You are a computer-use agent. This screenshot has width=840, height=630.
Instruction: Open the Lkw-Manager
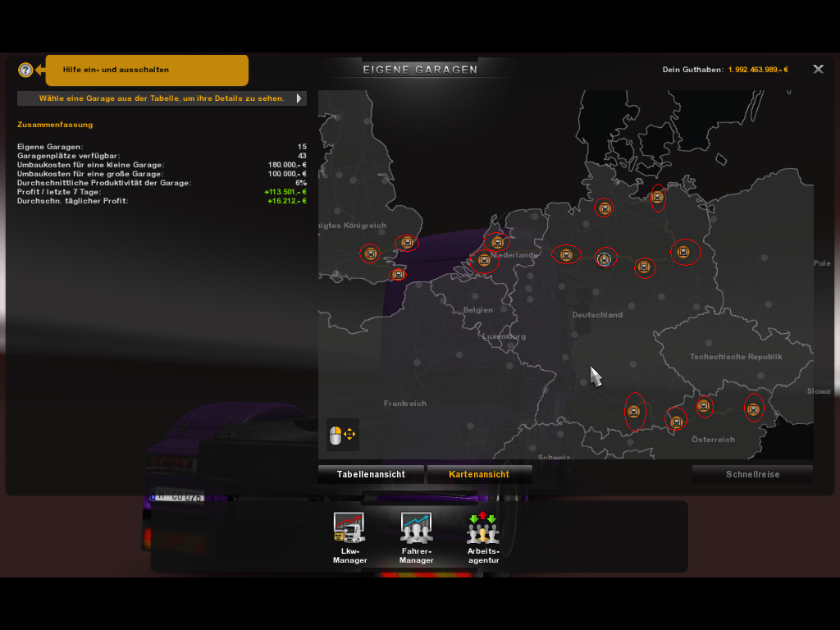(x=349, y=538)
